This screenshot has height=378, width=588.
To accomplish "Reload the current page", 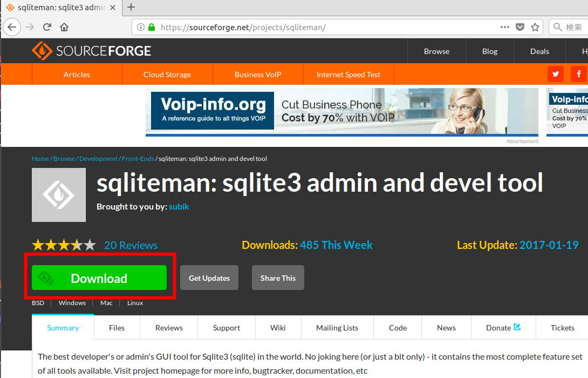I will 47,27.
